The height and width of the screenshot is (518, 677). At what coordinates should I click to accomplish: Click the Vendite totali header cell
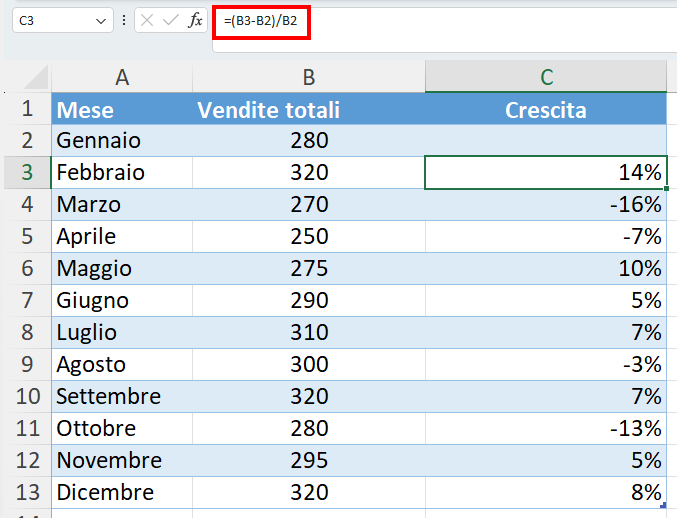point(309,109)
